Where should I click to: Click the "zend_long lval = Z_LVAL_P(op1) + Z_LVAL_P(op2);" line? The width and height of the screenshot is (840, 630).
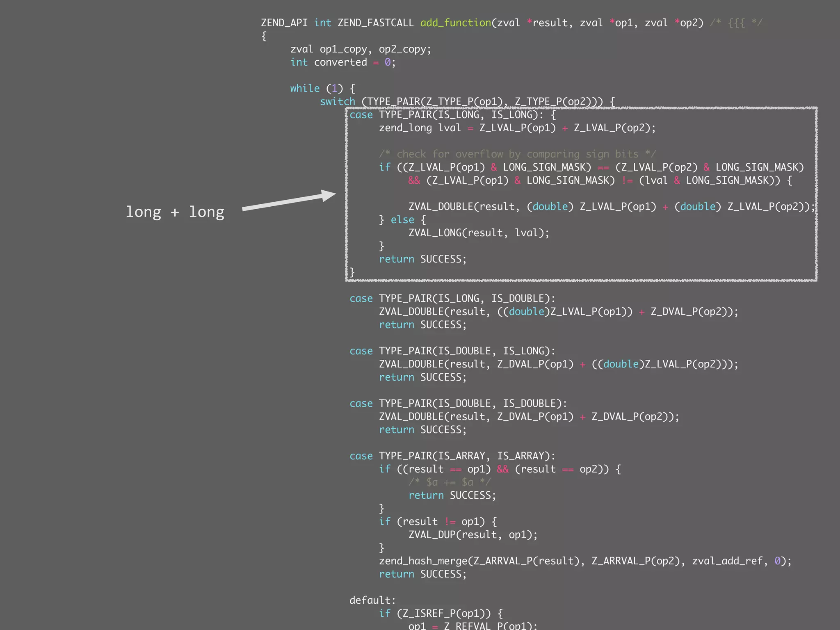pos(517,128)
